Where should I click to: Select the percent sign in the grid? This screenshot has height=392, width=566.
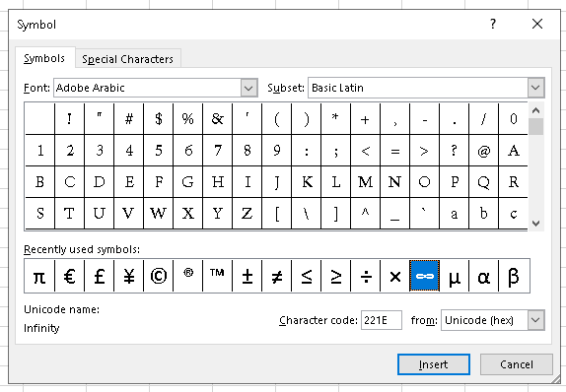(187, 118)
